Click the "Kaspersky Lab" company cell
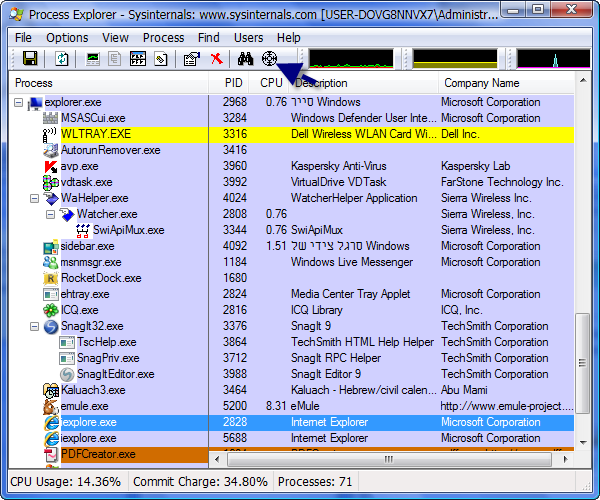600x500 pixels. click(x=476, y=166)
